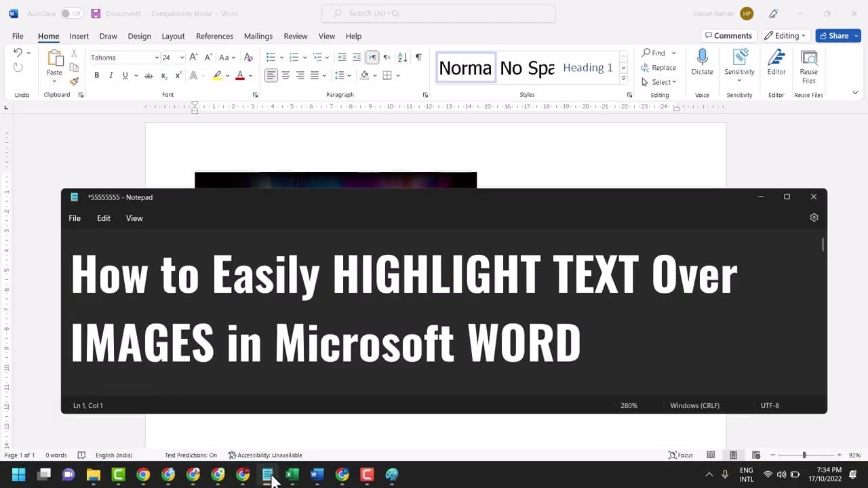Click the Share button
Viewport: 868px width, 488px height.
point(838,36)
